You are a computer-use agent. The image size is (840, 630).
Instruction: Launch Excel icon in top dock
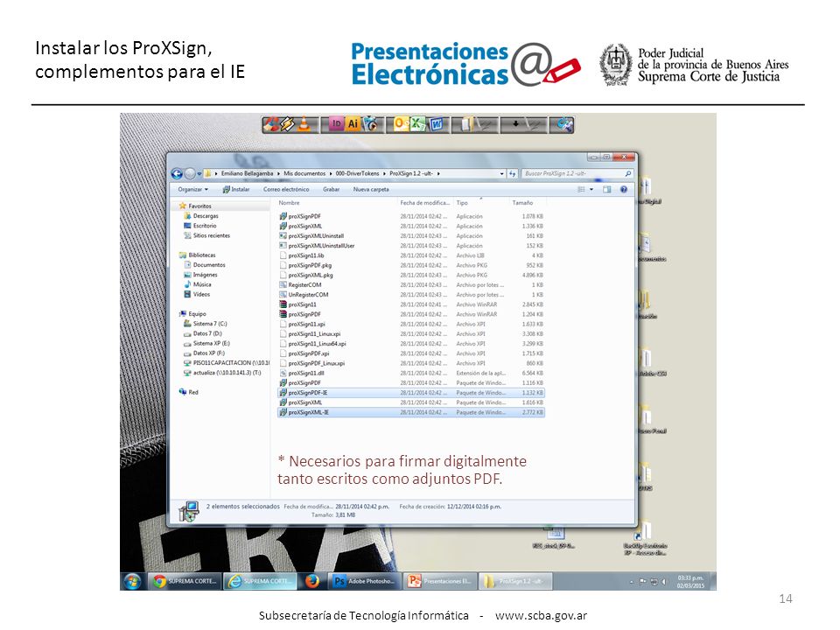coord(417,124)
